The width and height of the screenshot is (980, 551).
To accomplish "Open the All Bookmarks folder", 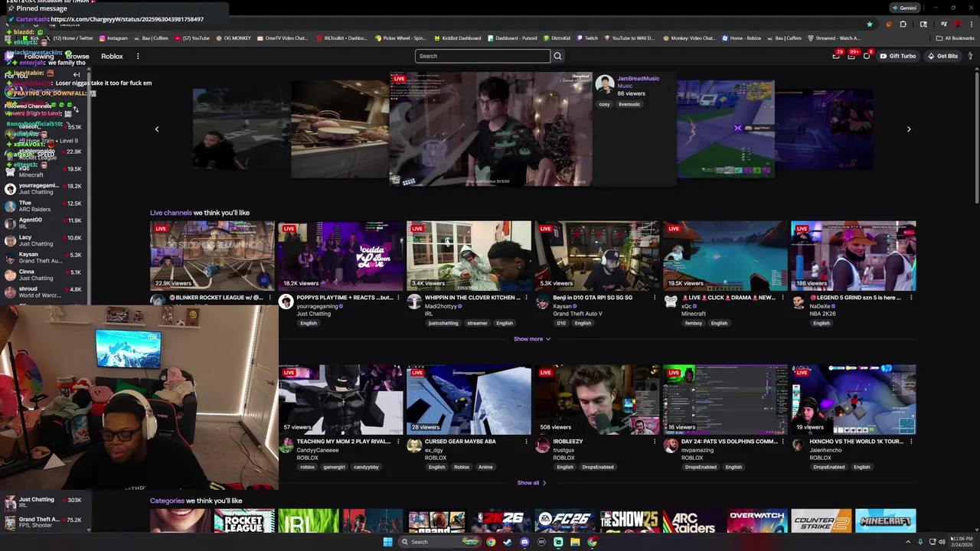I will [955, 38].
